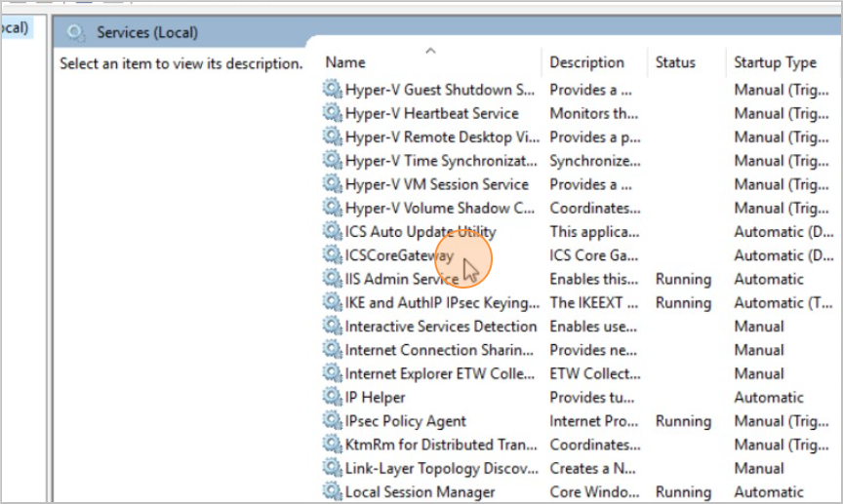Screen dimensions: 843x504
Task: Click 'Monitors th...' description text
Action: tap(593, 113)
